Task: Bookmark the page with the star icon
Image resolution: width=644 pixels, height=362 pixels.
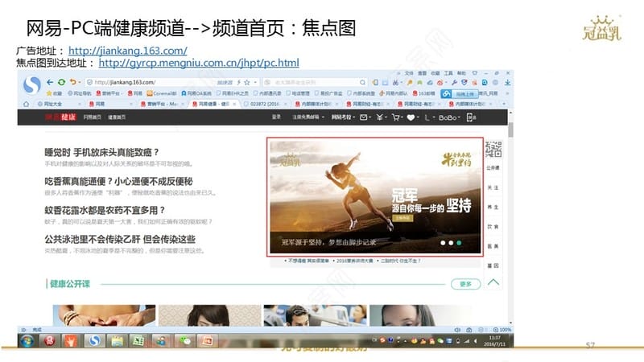Action: [x=247, y=82]
